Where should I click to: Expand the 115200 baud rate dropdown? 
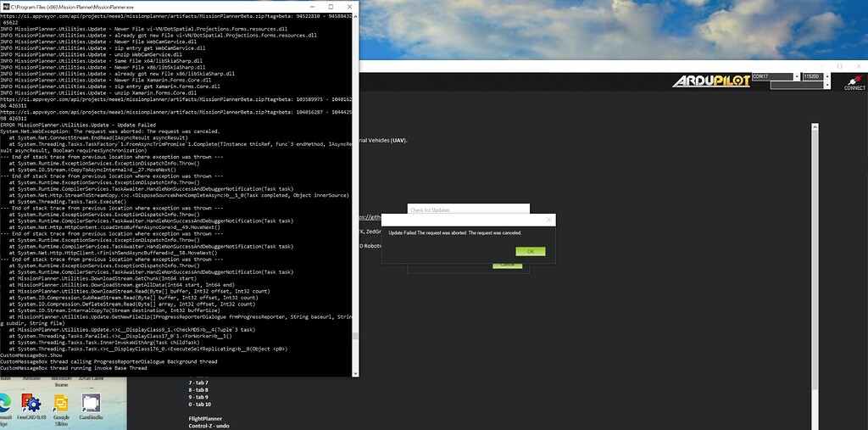click(x=827, y=77)
